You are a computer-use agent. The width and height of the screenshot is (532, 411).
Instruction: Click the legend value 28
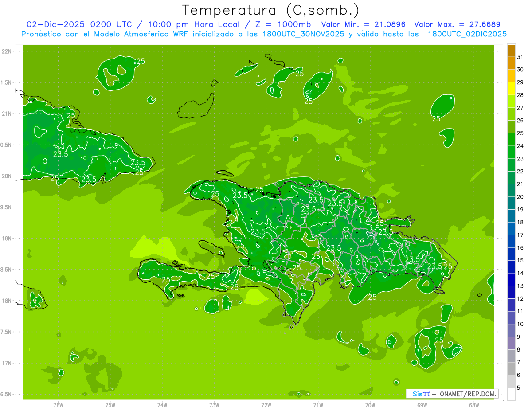pos(520,95)
